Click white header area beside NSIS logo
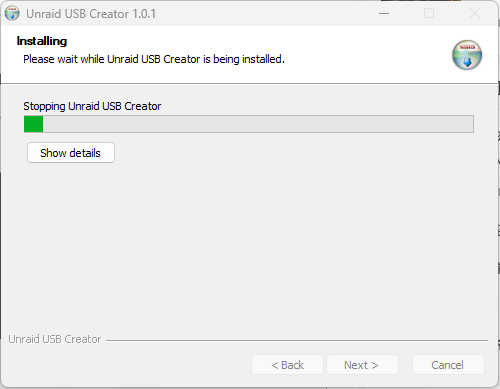Screen dimensions: 500x389 [367, 55]
